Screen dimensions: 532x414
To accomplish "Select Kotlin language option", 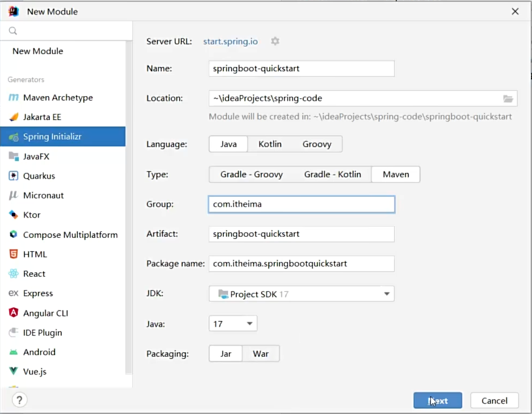I will (270, 144).
